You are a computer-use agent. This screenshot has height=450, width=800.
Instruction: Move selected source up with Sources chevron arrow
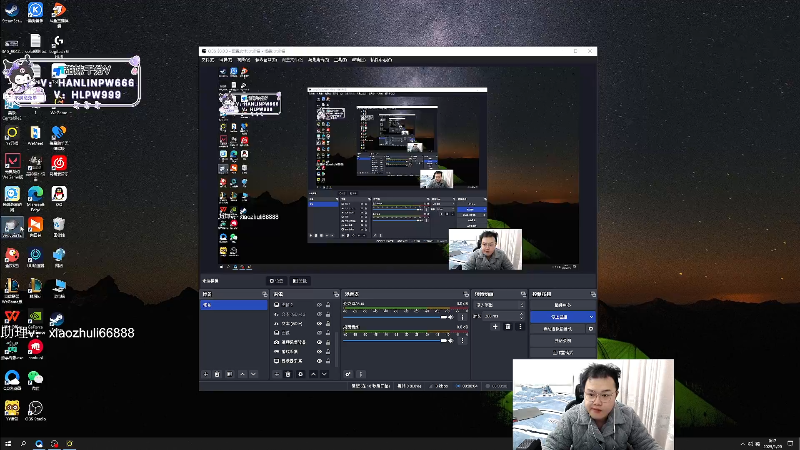(x=313, y=374)
